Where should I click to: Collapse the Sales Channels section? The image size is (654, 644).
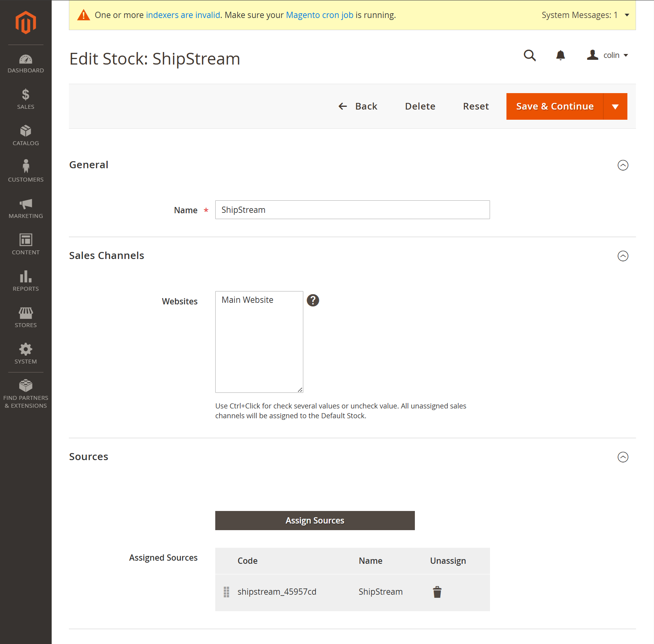(623, 256)
